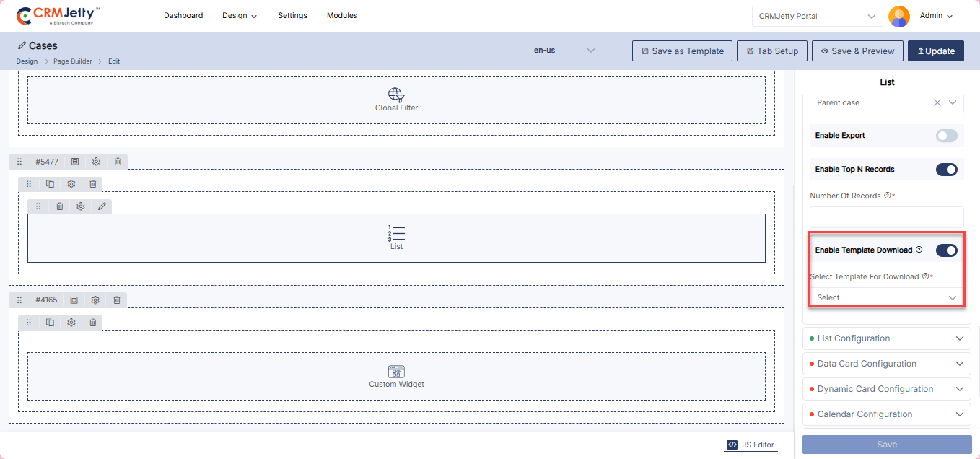Screen dimensions: 980x459
Task: Expand the List Configuration section
Action: [886, 338]
